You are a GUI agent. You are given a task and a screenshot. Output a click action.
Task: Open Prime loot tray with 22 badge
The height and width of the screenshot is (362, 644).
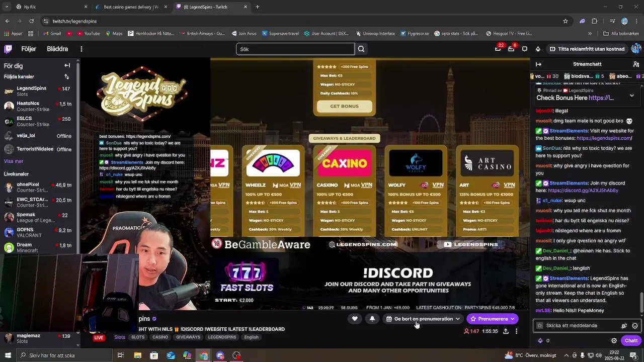(x=498, y=49)
